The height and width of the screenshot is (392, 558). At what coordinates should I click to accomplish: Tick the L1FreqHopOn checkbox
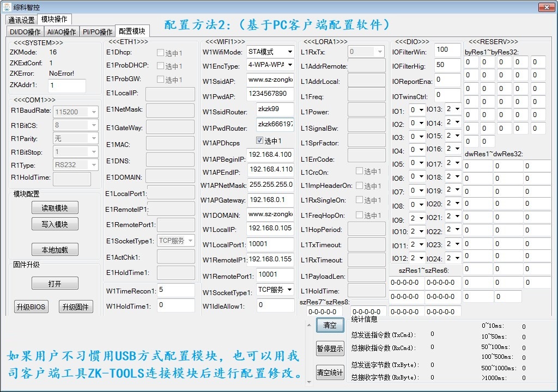click(x=360, y=215)
